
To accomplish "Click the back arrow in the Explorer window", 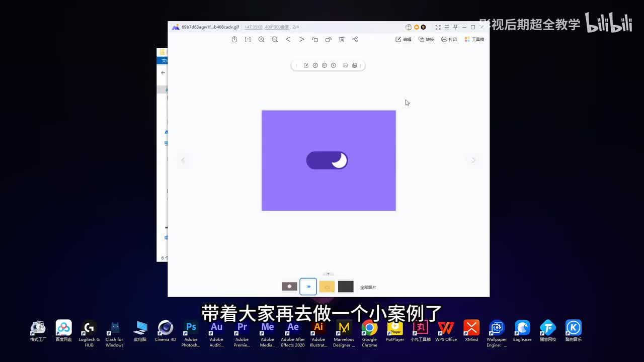I will 163,73.
